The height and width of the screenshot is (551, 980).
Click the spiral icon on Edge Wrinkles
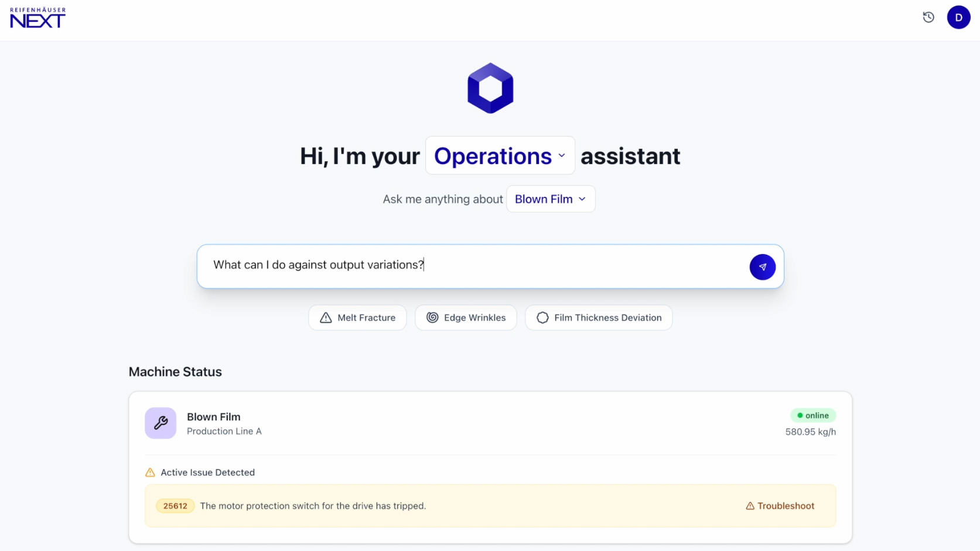coord(432,317)
